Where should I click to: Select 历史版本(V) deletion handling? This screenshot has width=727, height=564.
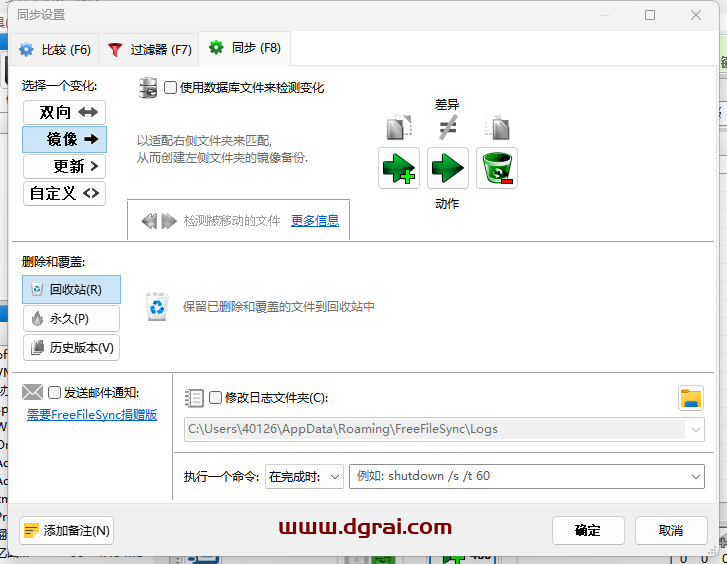pyautogui.click(x=71, y=347)
